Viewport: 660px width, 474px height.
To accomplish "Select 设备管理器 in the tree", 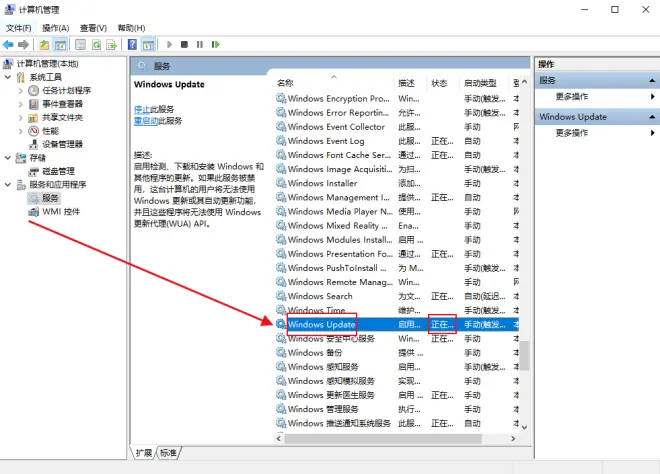I will coord(62,144).
